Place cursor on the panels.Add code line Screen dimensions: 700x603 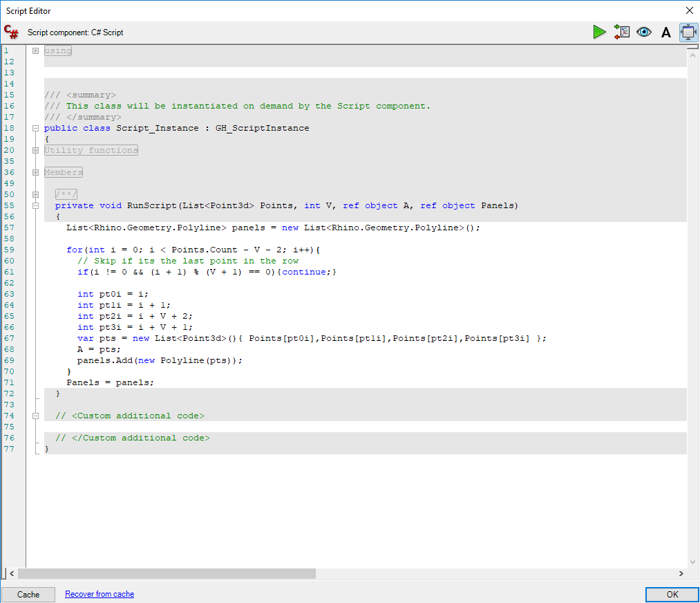click(x=160, y=360)
